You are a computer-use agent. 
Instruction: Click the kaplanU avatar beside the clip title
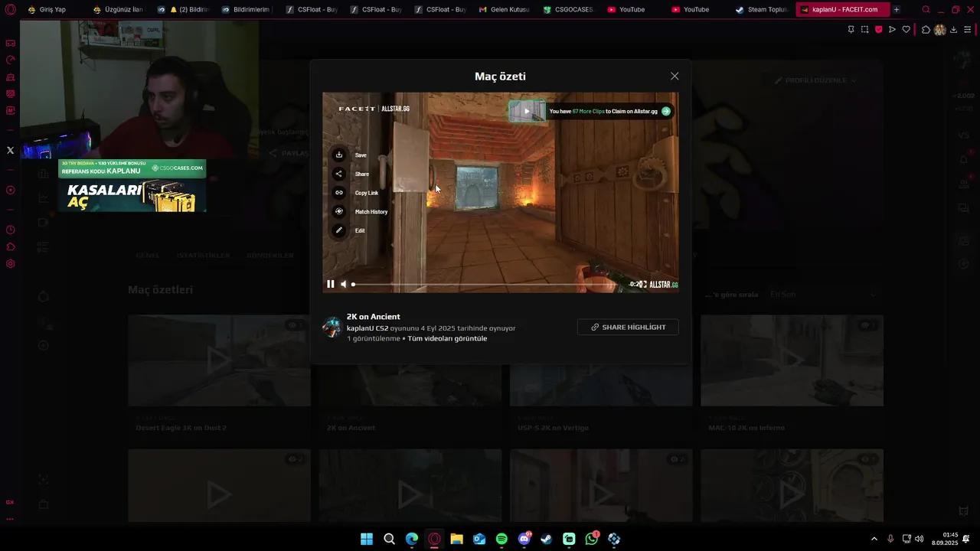[332, 327]
